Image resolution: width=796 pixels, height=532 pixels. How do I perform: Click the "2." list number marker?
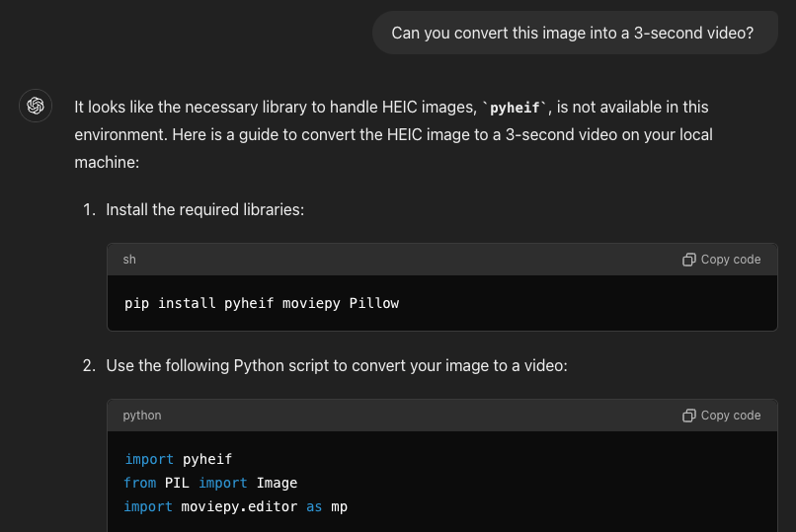click(x=89, y=365)
